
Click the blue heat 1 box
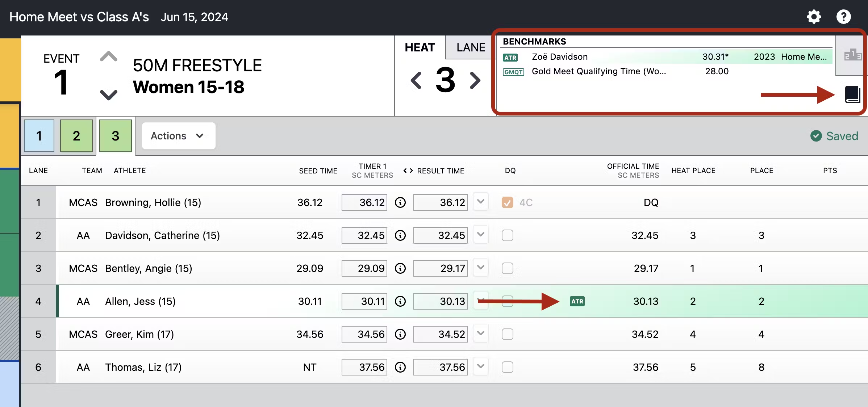click(x=39, y=136)
